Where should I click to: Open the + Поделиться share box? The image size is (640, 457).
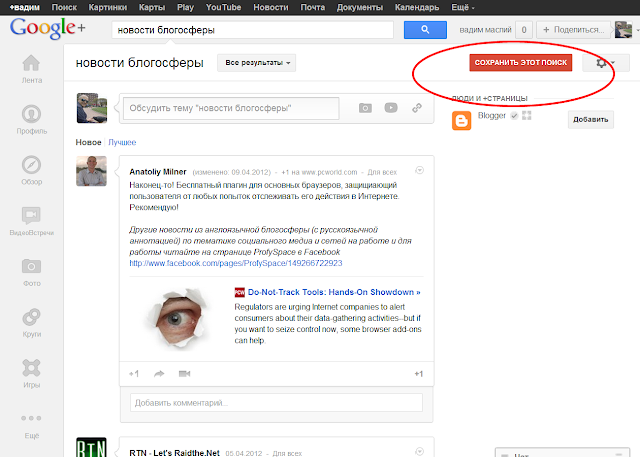(x=573, y=30)
